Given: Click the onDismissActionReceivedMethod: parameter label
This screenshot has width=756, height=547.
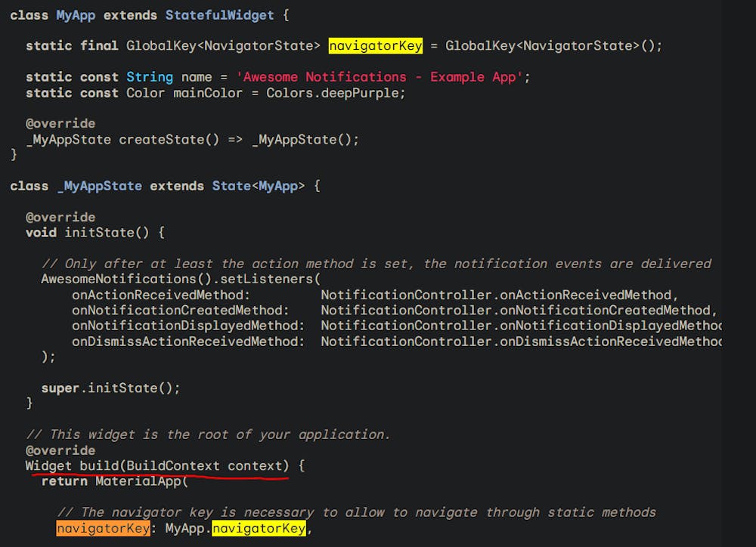Looking at the screenshot, I should 188,341.
